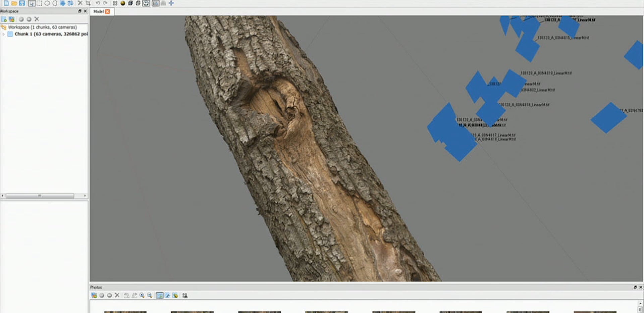The image size is (644, 313).
Task: Toggle thumbnail view in Photos pane
Action: (160, 296)
